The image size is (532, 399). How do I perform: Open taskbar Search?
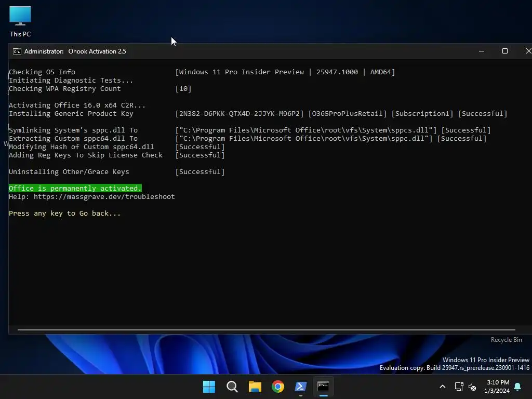(x=232, y=387)
